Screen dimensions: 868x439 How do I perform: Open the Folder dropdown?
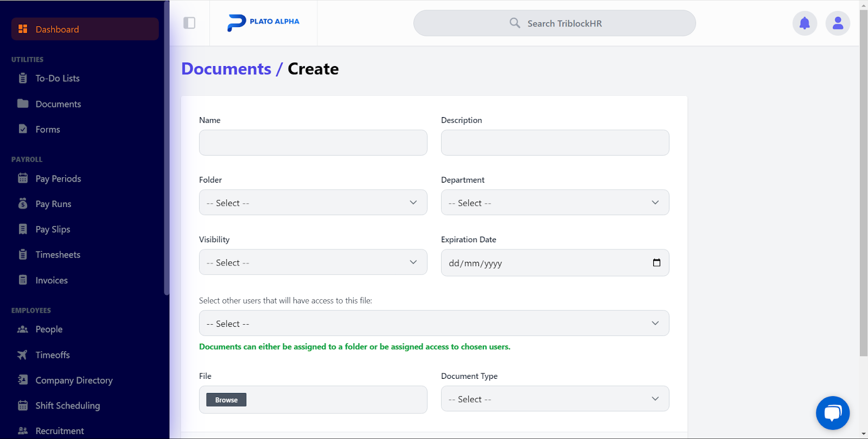313,202
